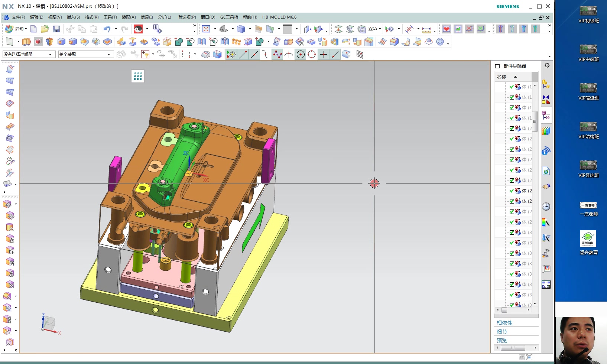Image resolution: width=607 pixels, height=364 pixels.
Task: Click the Fit view icon
Action: (x=206, y=29)
